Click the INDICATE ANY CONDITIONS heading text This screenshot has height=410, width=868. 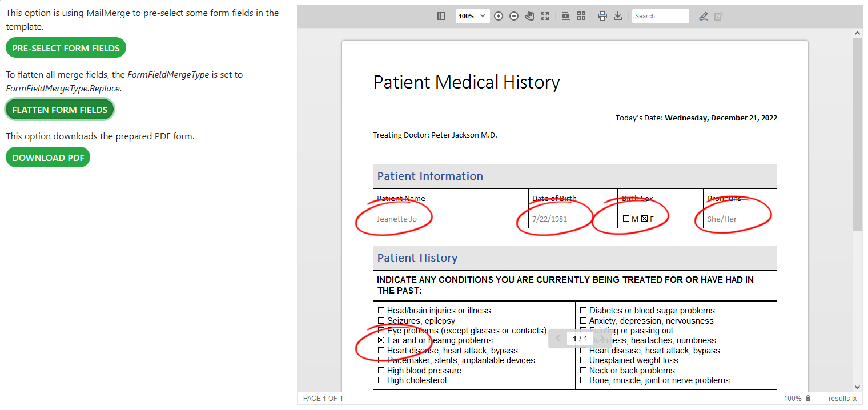point(565,285)
